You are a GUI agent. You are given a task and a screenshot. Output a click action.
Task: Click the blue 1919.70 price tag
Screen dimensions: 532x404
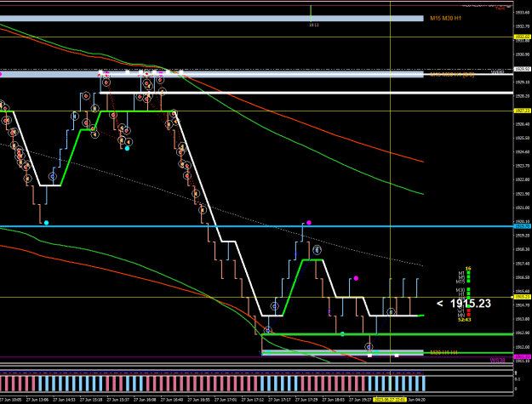(523, 226)
